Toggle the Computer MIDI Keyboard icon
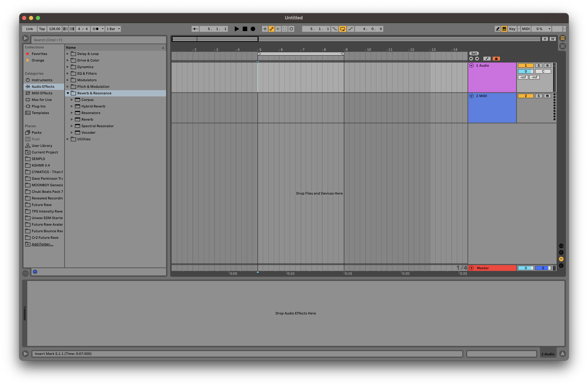This screenshot has height=386, width=588. click(504, 29)
